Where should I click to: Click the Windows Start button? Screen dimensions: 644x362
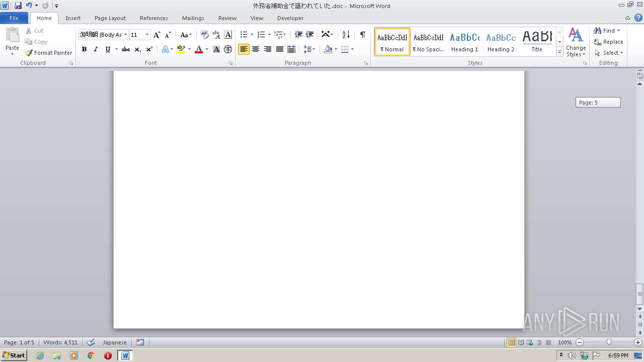tap(14, 355)
